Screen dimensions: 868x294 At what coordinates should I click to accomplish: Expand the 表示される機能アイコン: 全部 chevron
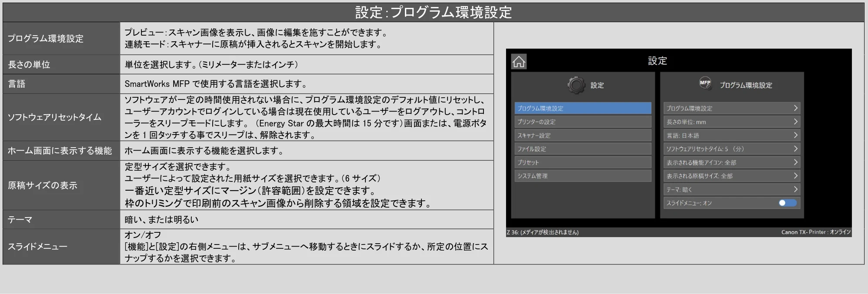coord(796,162)
